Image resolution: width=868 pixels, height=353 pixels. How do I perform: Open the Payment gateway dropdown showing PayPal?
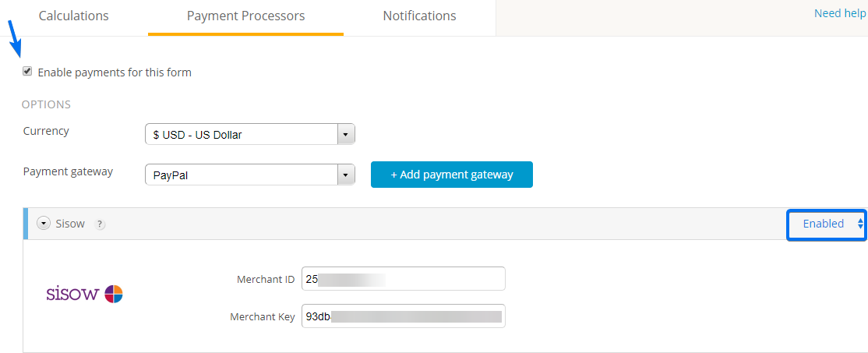coord(249,175)
